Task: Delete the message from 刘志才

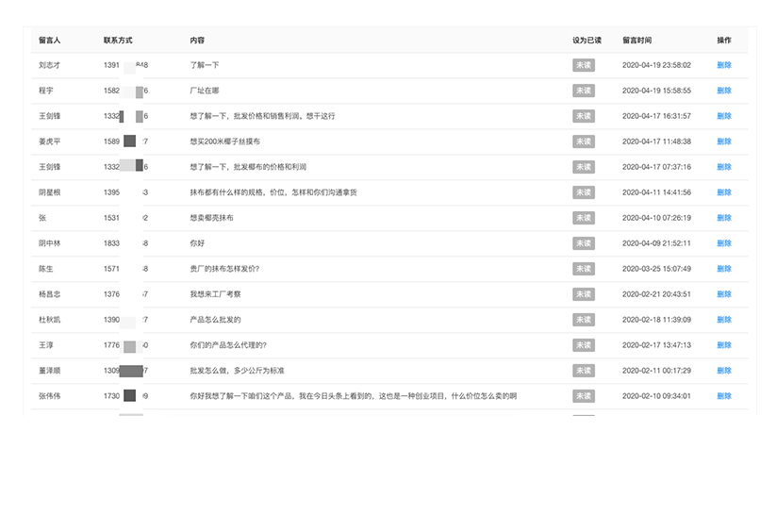Action: (723, 65)
